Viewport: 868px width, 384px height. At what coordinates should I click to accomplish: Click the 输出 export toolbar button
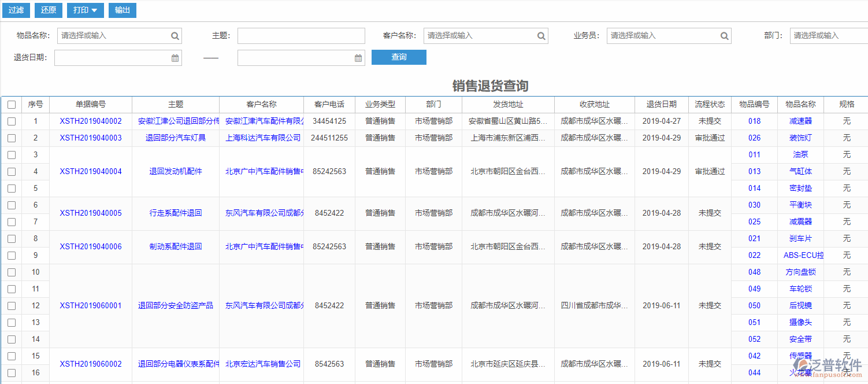click(x=122, y=10)
